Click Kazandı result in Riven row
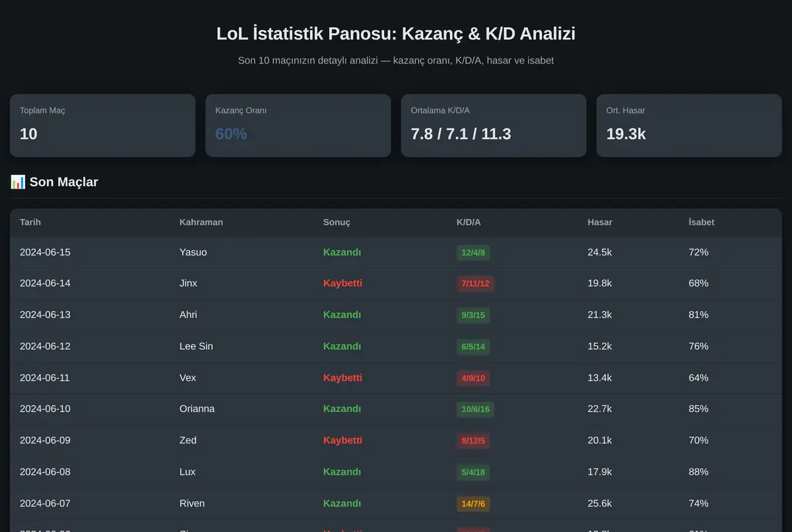 (342, 503)
